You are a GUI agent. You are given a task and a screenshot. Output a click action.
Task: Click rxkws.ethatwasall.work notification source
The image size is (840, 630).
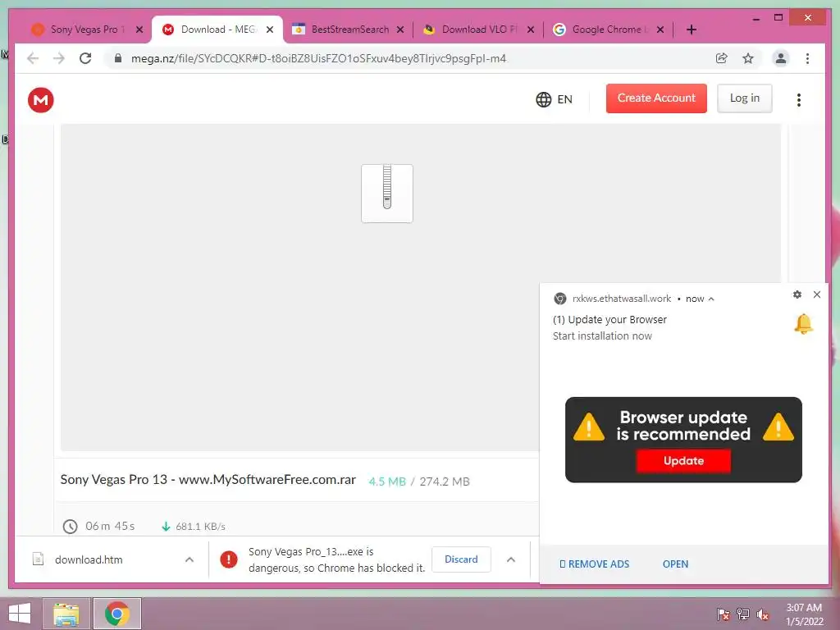[622, 299]
